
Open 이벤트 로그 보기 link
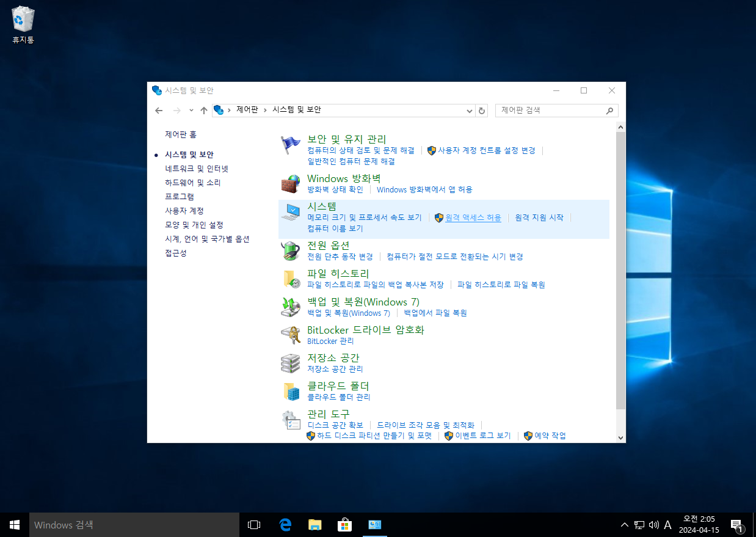click(482, 436)
